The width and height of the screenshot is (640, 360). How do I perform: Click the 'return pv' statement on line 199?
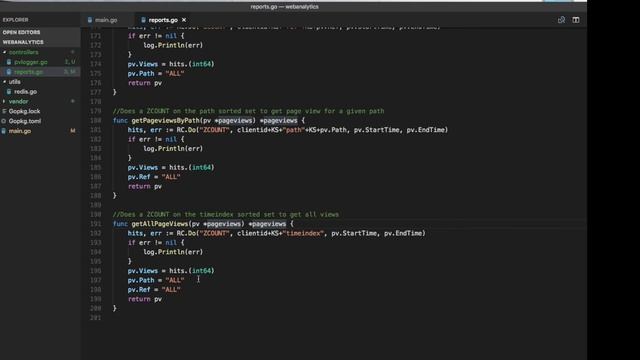point(145,299)
